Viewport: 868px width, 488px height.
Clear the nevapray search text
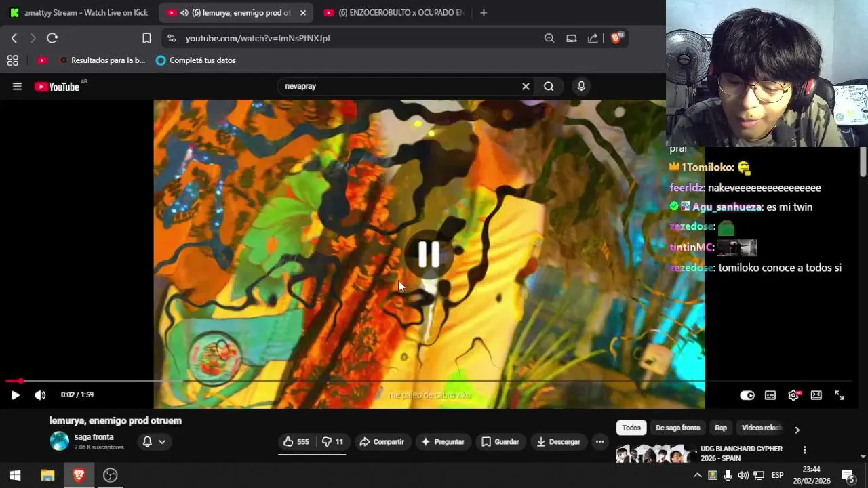click(526, 87)
